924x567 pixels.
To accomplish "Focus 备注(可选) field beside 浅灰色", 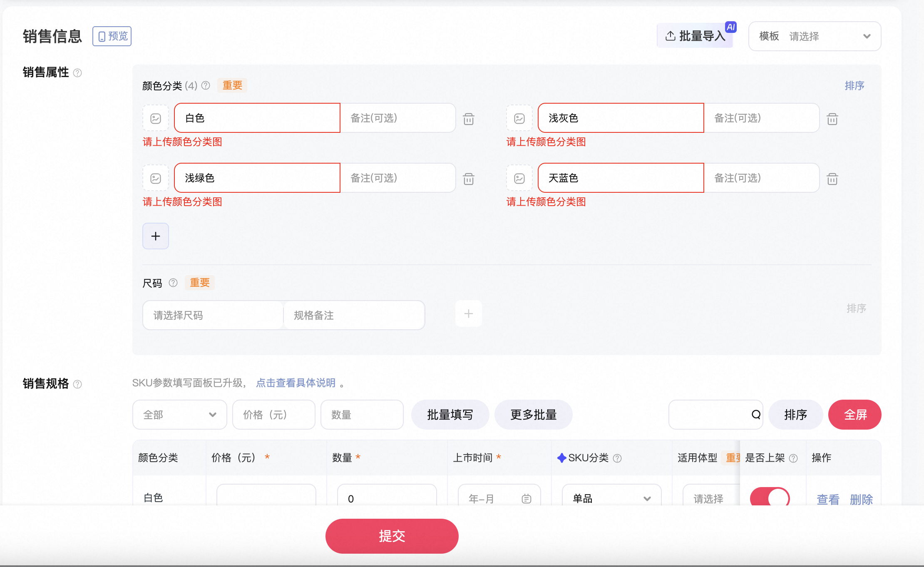I will 762,118.
